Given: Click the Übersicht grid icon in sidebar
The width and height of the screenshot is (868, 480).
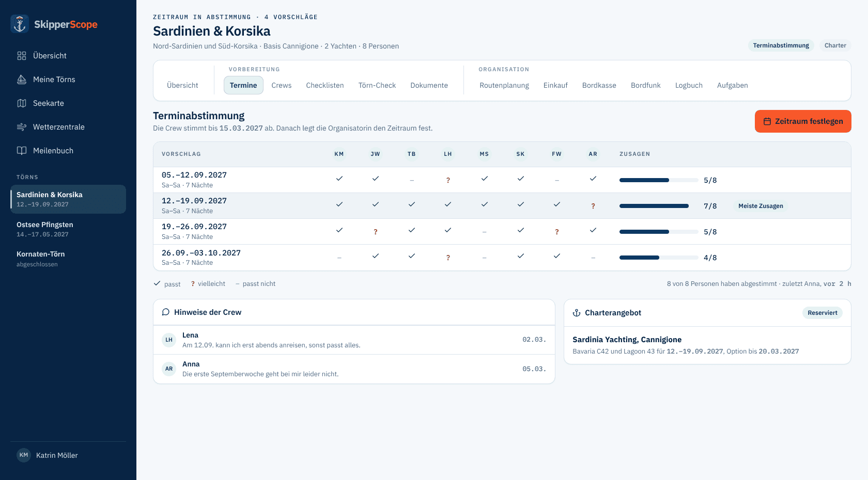Looking at the screenshot, I should coord(22,56).
